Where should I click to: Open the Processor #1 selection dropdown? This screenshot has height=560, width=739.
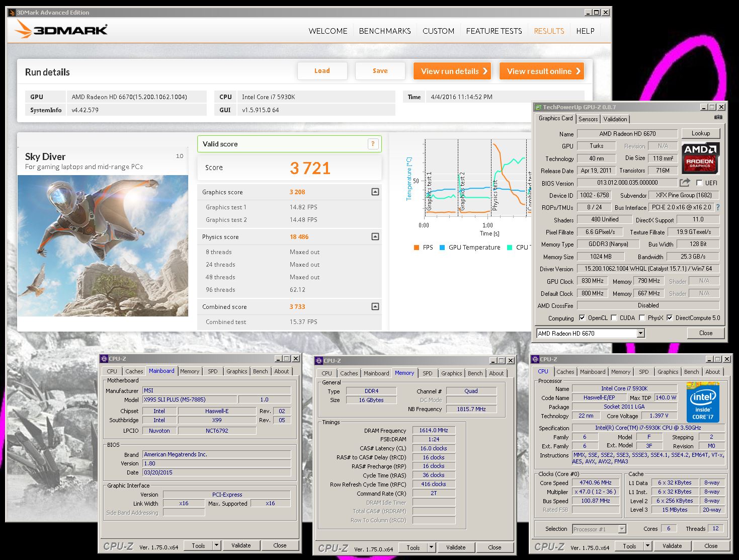622,529
